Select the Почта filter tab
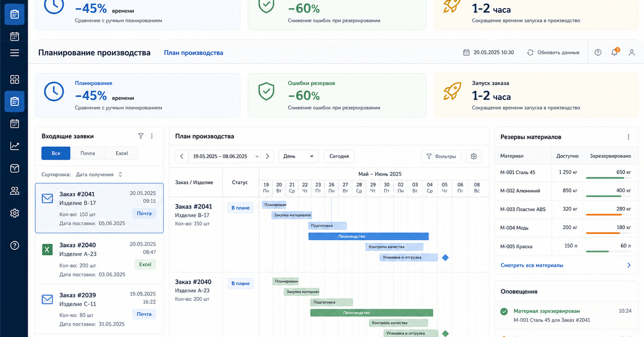The height and width of the screenshot is (337, 644). (88, 153)
